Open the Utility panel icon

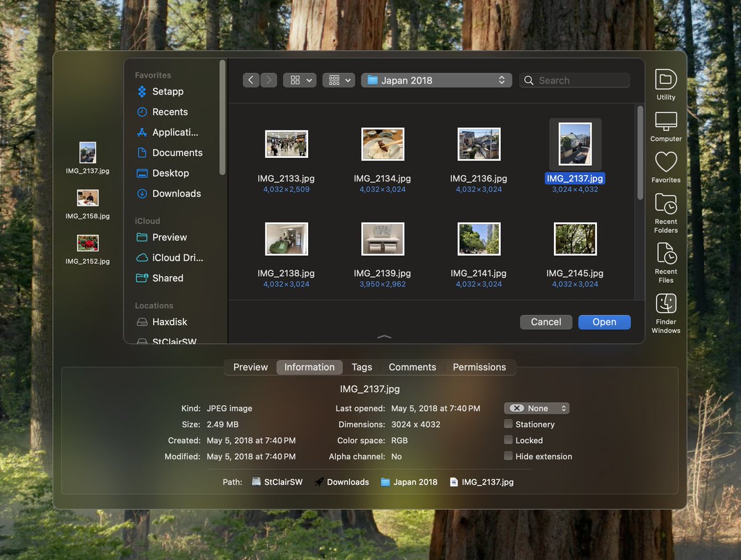(666, 80)
